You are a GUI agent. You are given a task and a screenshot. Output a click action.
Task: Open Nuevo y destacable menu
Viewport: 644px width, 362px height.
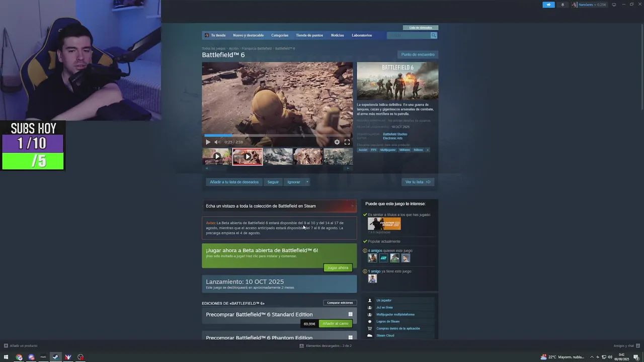(x=248, y=35)
